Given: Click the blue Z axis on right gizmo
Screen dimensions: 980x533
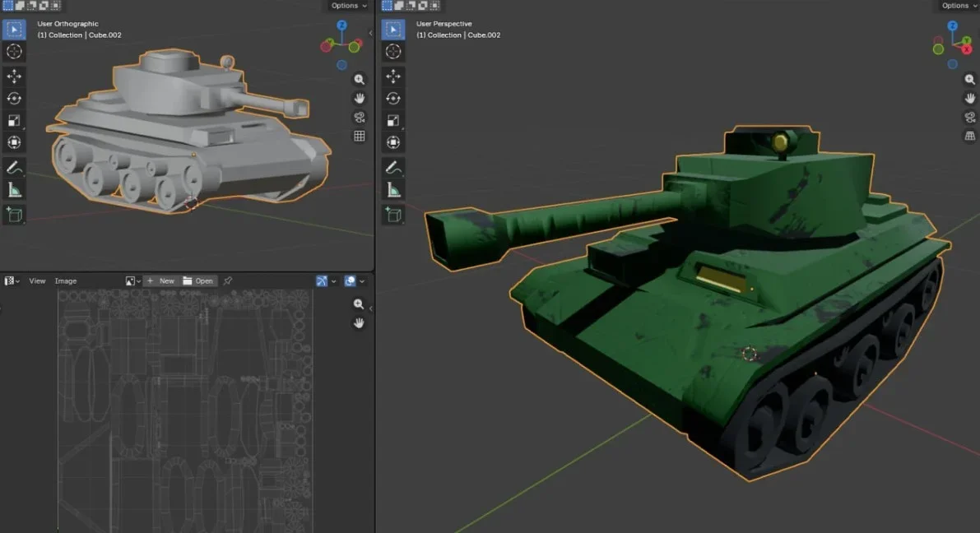Looking at the screenshot, I should tap(952, 26).
